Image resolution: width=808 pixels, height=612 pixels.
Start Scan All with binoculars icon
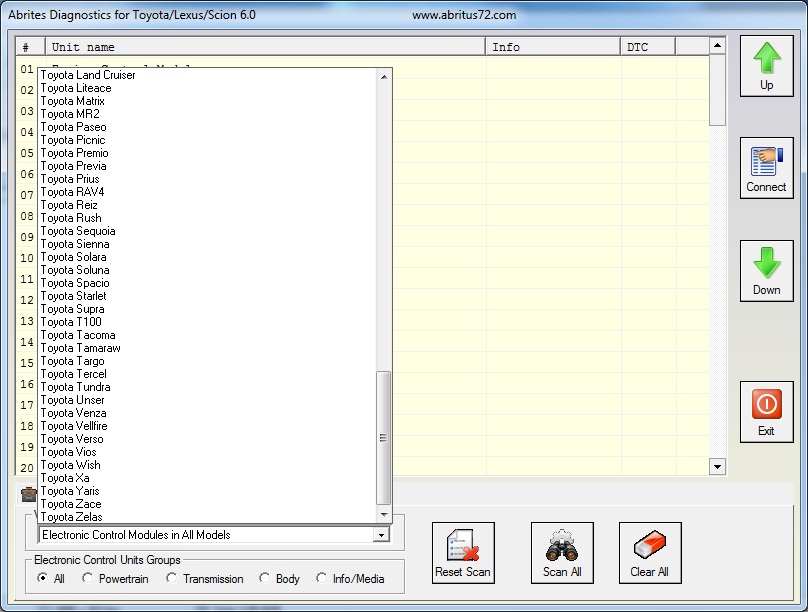[562, 553]
